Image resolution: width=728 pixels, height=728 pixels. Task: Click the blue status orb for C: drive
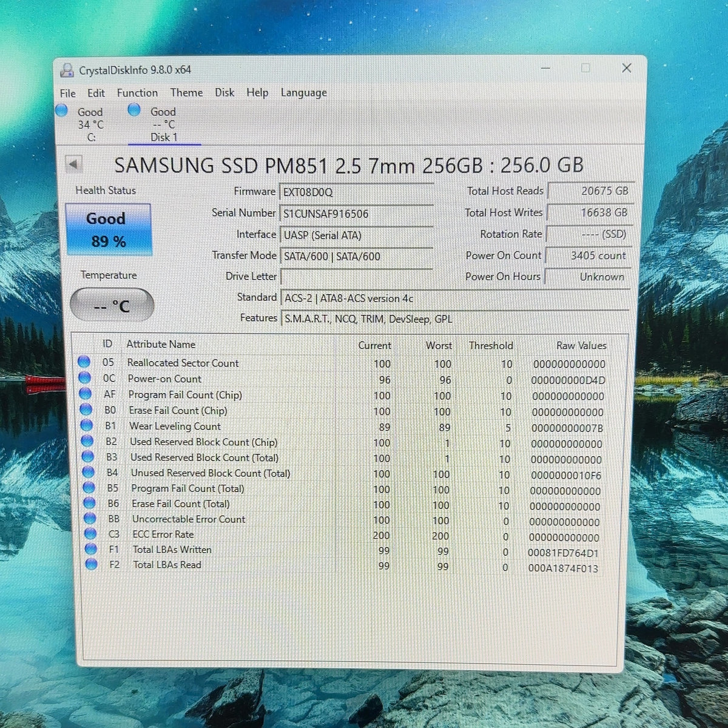61,110
